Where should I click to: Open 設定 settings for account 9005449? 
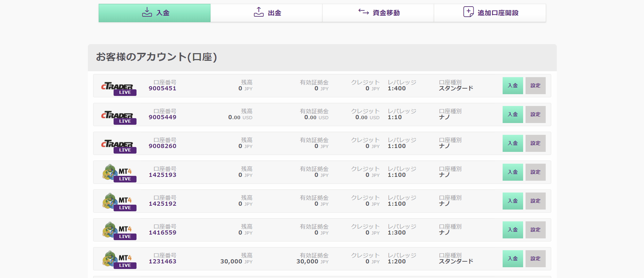point(535,114)
